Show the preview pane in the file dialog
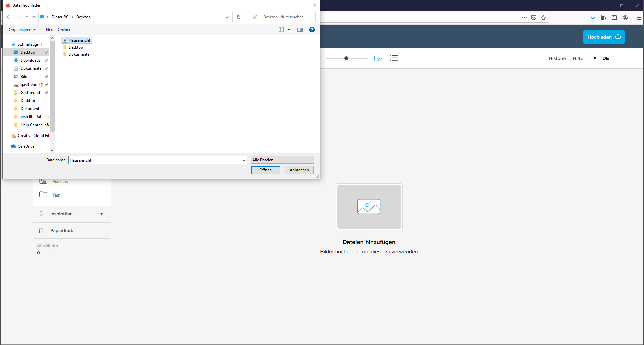This screenshot has width=644, height=345. click(300, 30)
